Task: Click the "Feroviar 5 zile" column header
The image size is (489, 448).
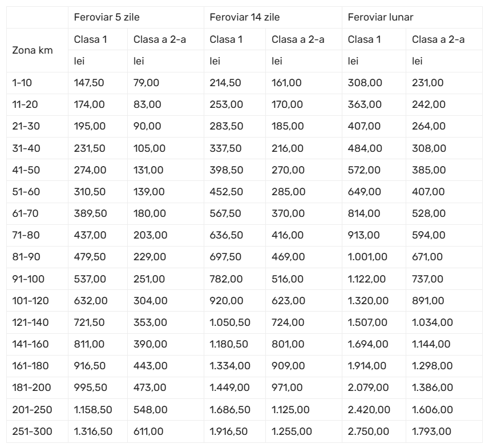Action: coord(100,17)
